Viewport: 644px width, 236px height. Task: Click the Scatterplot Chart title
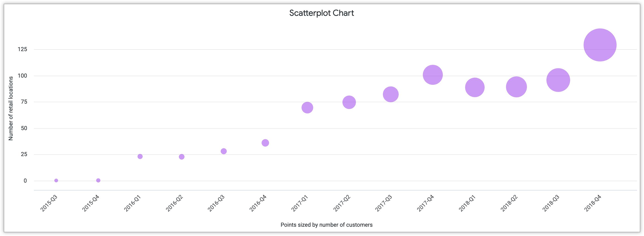tap(322, 13)
